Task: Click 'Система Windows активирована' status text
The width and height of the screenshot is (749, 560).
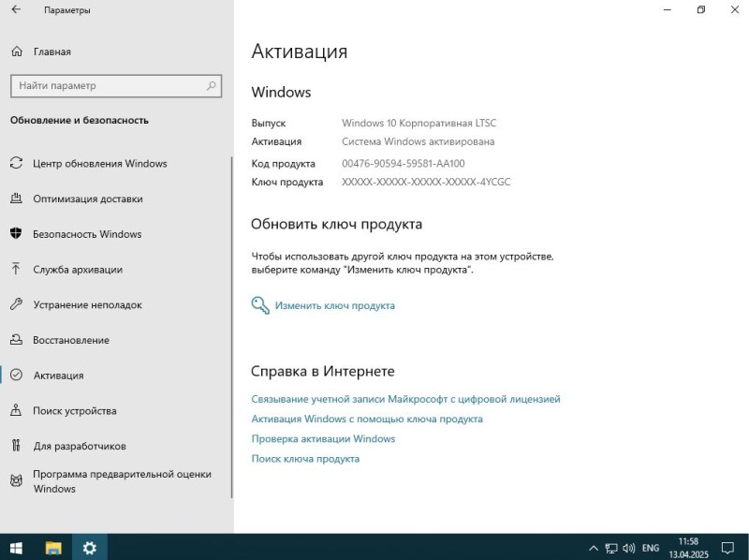Action: coord(418,141)
